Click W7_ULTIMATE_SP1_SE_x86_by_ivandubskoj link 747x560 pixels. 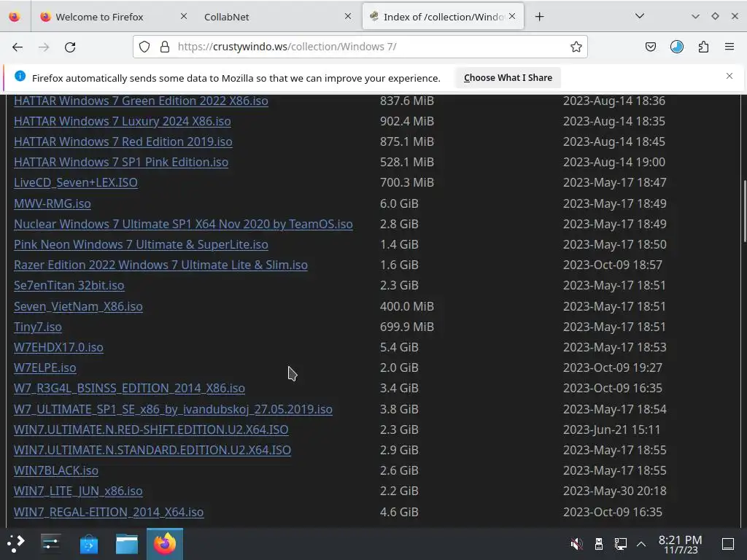[x=173, y=410]
